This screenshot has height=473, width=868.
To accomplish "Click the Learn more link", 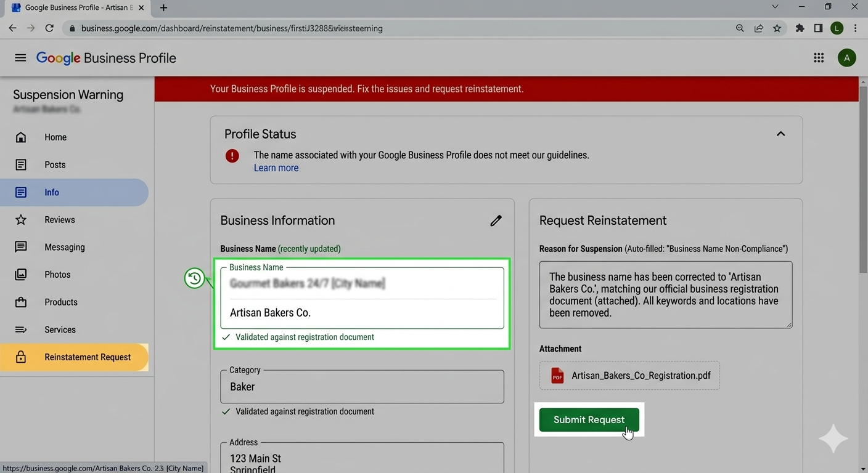I will pos(276,168).
